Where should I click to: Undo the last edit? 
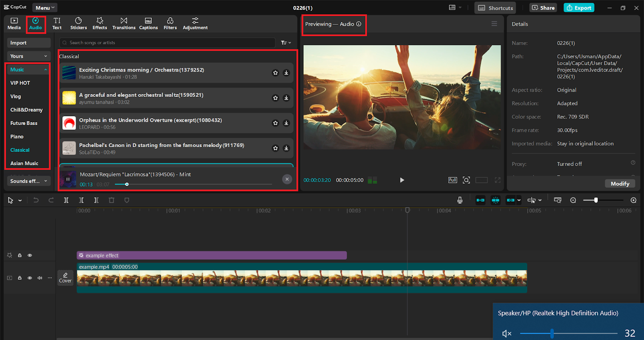pos(35,200)
